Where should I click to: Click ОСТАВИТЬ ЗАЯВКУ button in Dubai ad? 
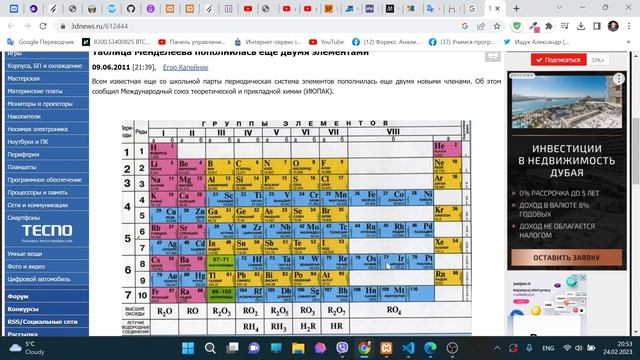click(567, 258)
